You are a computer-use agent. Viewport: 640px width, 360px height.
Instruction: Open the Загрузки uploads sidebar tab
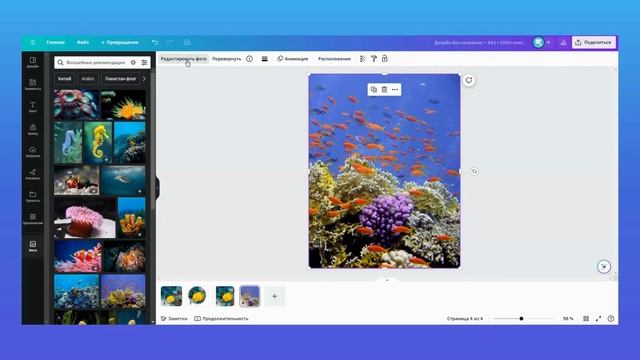(x=33, y=152)
